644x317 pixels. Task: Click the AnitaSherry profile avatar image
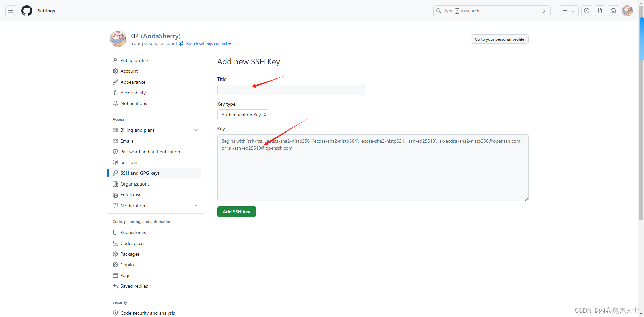coord(118,39)
